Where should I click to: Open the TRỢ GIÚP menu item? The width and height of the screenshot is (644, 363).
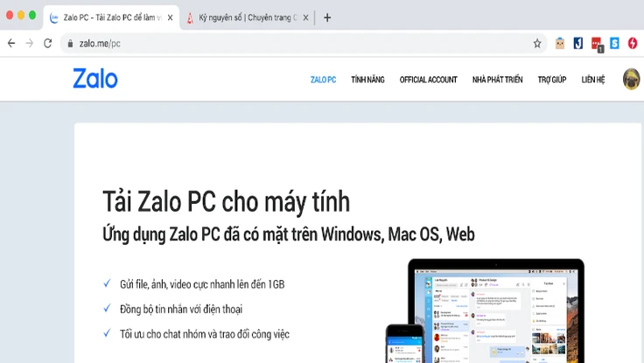[x=552, y=80]
